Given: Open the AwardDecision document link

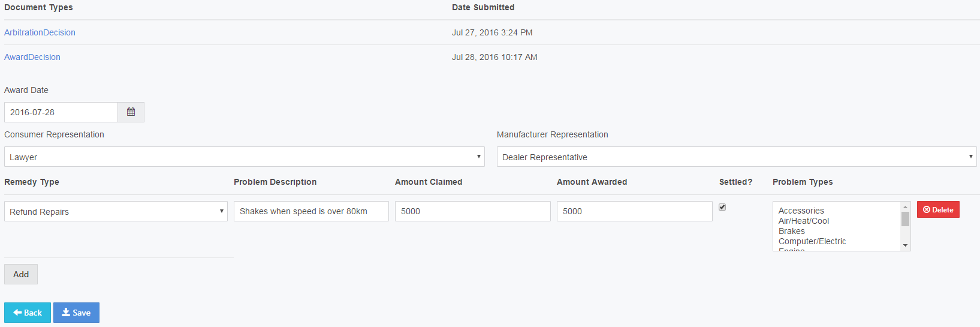Looking at the screenshot, I should [x=32, y=57].
